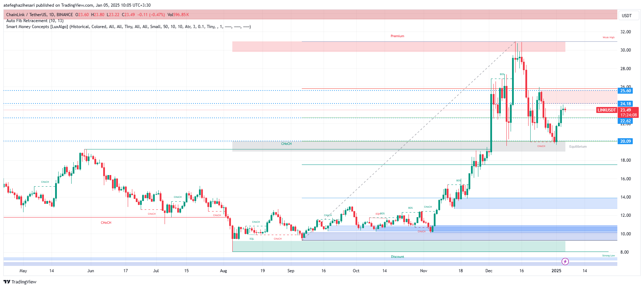Click the 30.00 price axis value
This screenshot has width=644, height=288.
click(625, 50)
